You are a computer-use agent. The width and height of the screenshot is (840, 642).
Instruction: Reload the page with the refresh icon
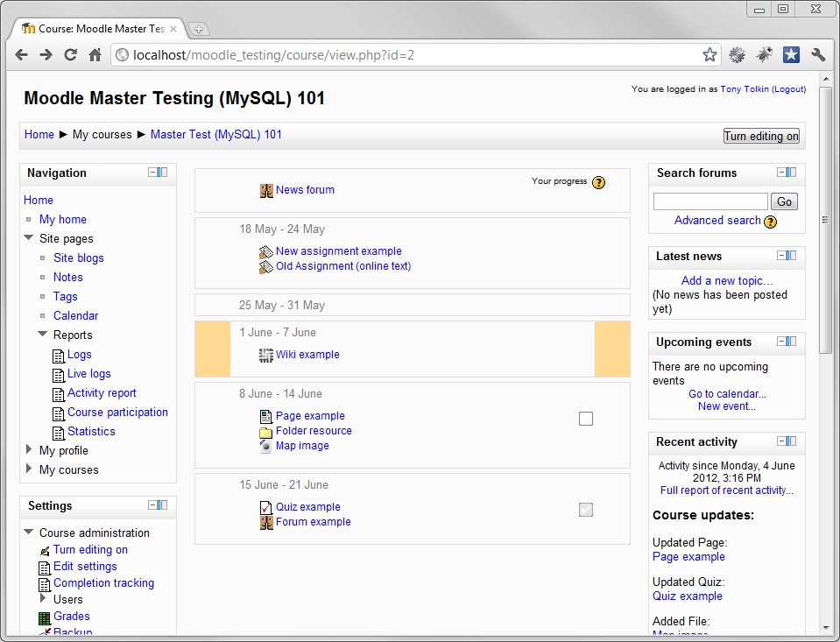(x=71, y=54)
